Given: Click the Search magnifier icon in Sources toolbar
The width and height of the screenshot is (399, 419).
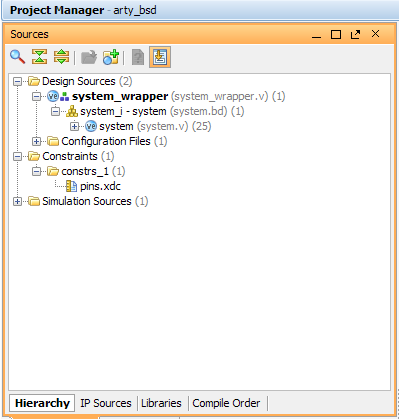Looking at the screenshot, I should (x=17, y=57).
